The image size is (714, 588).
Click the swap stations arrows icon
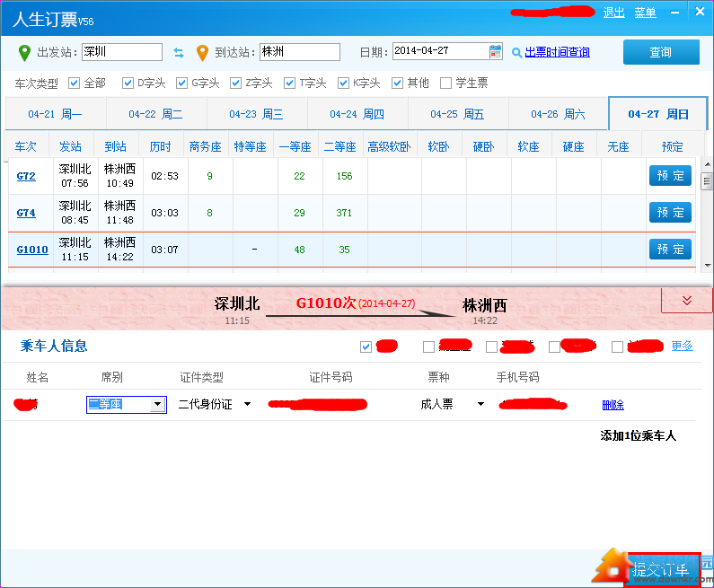[x=179, y=52]
